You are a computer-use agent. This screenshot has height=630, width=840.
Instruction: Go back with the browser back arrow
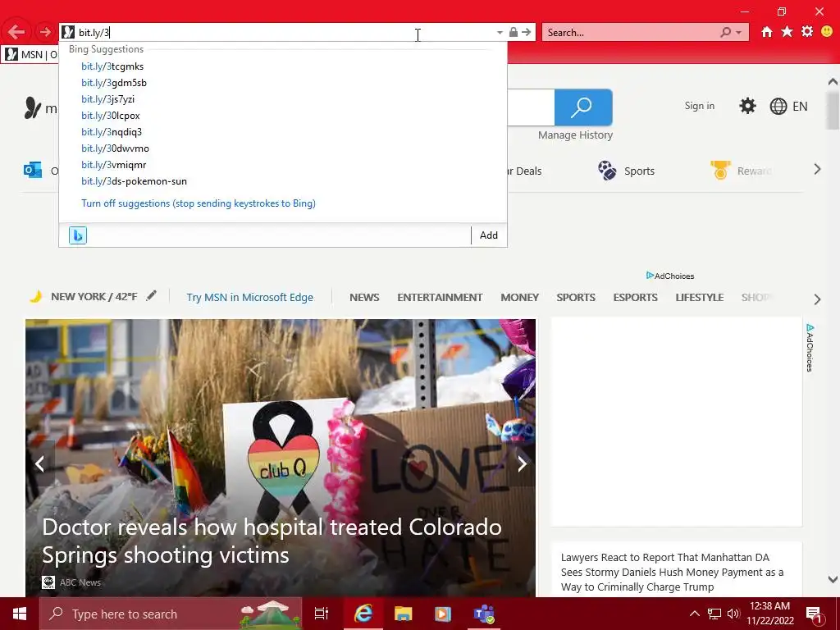[x=16, y=32]
